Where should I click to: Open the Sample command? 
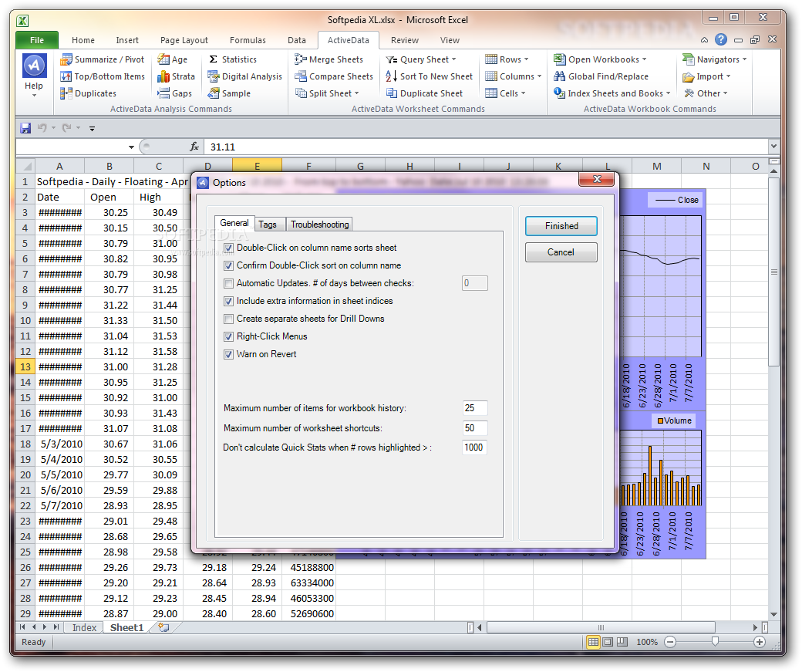pos(229,93)
